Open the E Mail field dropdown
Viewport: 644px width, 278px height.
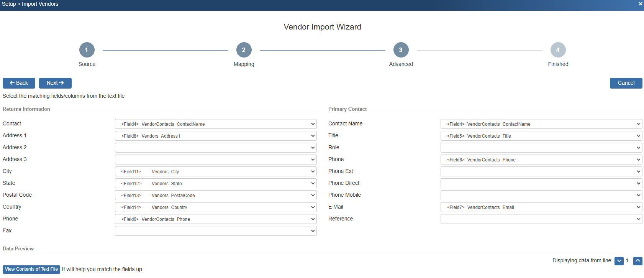click(541, 207)
